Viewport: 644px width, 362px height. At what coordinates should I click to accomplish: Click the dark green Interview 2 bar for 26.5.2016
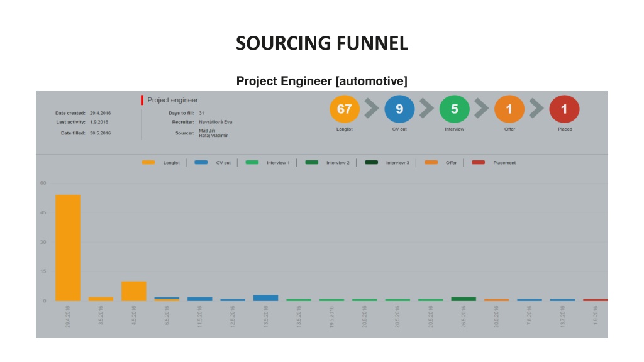point(464,299)
